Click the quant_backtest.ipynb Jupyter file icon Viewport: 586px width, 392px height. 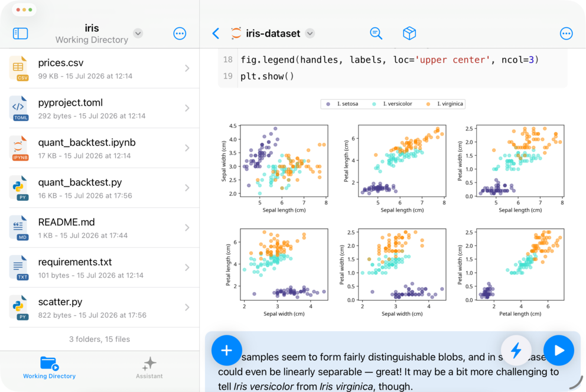tap(19, 148)
